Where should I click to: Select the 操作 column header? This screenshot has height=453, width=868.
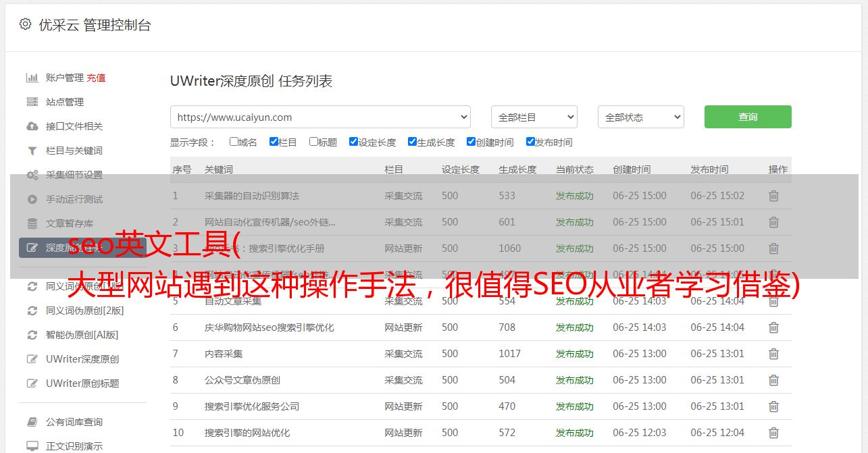click(x=778, y=170)
